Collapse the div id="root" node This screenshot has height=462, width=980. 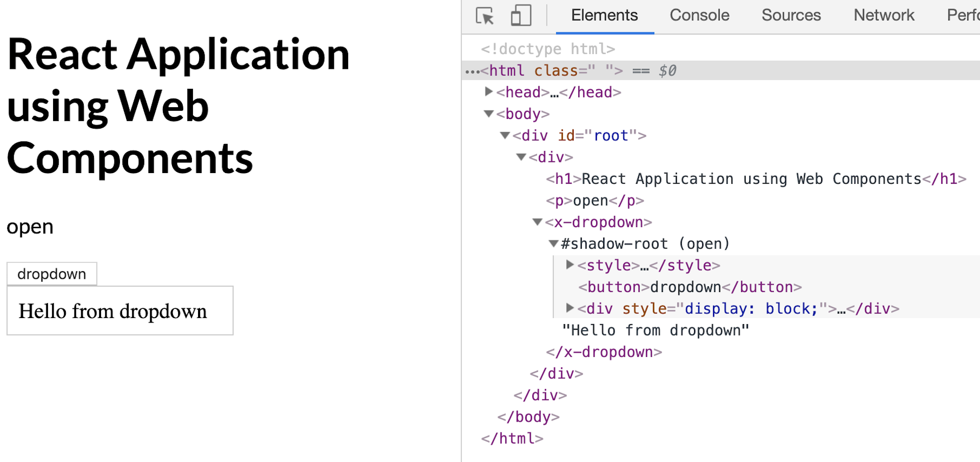pyautogui.click(x=505, y=135)
